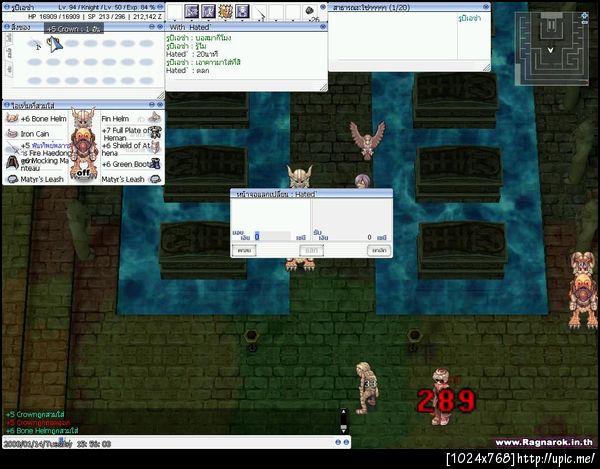
Task: Click '+6 Bone Helm' line in chat log
Action: click(42, 431)
